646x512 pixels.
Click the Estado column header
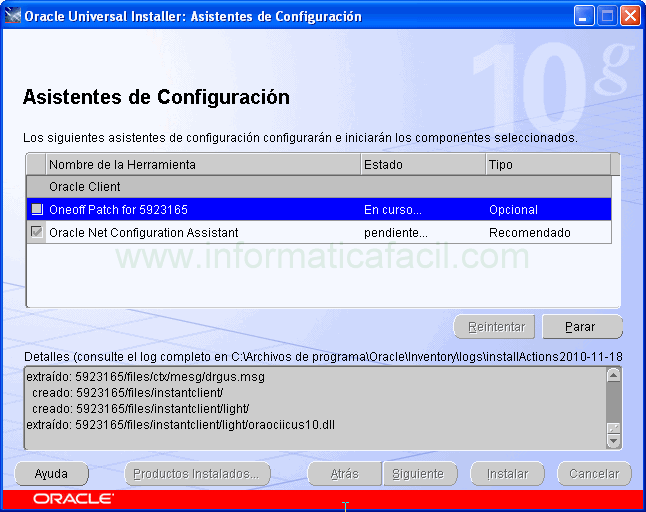point(424,165)
